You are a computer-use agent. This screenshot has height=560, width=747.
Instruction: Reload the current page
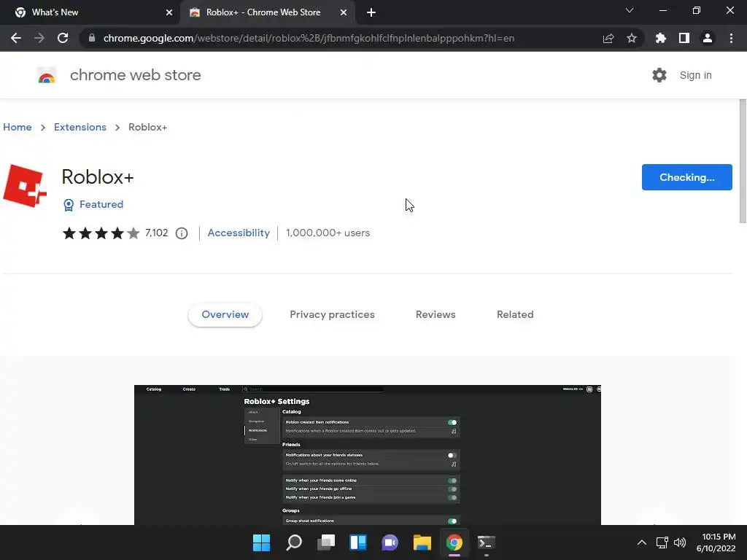click(x=63, y=38)
